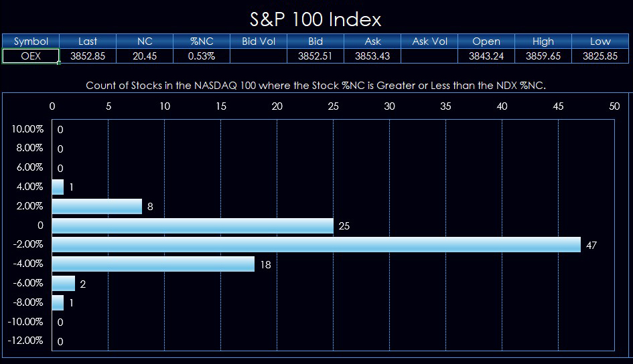Click the 45 tick on top axis
This screenshot has width=633, height=364.
(558, 106)
